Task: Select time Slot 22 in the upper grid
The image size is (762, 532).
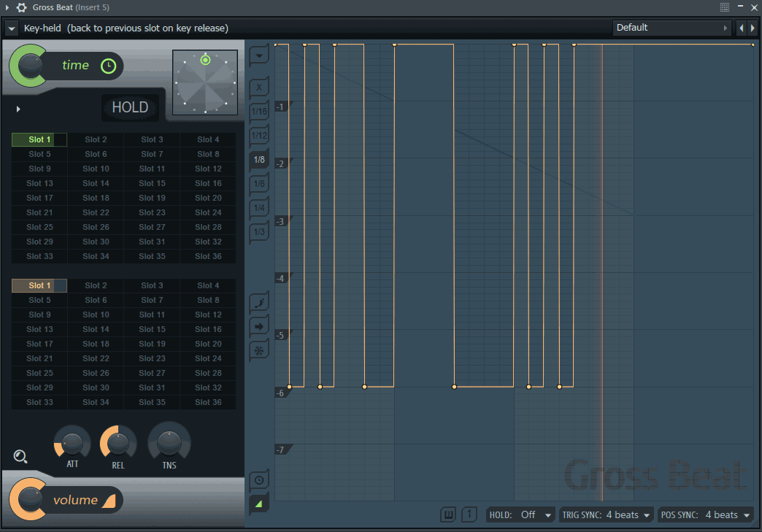Action: [96, 212]
